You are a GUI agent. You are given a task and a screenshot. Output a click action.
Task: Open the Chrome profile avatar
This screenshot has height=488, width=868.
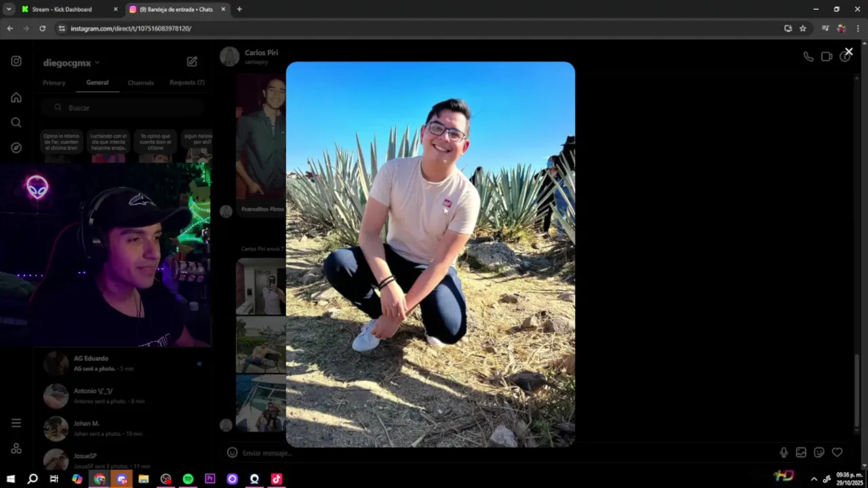click(842, 28)
